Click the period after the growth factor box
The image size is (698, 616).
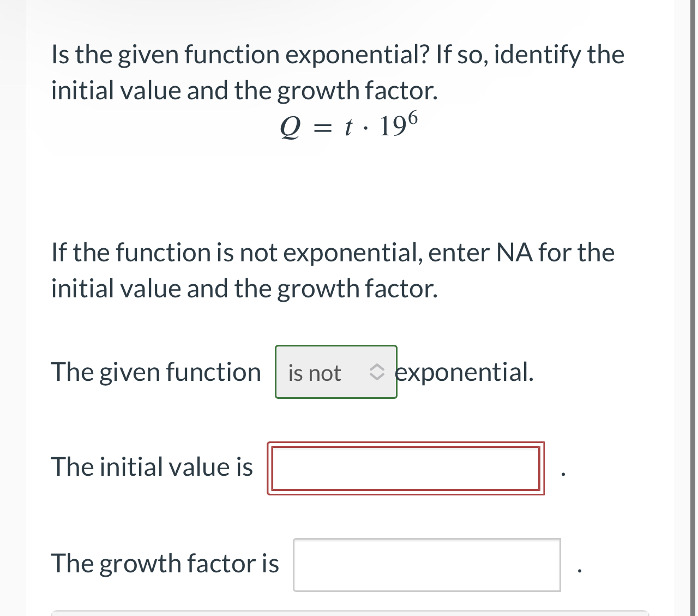[x=579, y=570]
